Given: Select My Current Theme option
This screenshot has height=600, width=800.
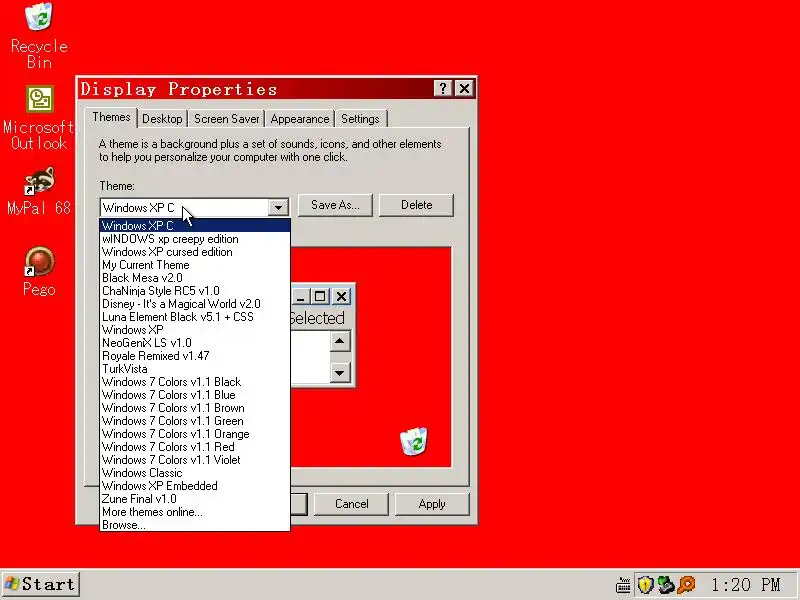Looking at the screenshot, I should [195, 265].
